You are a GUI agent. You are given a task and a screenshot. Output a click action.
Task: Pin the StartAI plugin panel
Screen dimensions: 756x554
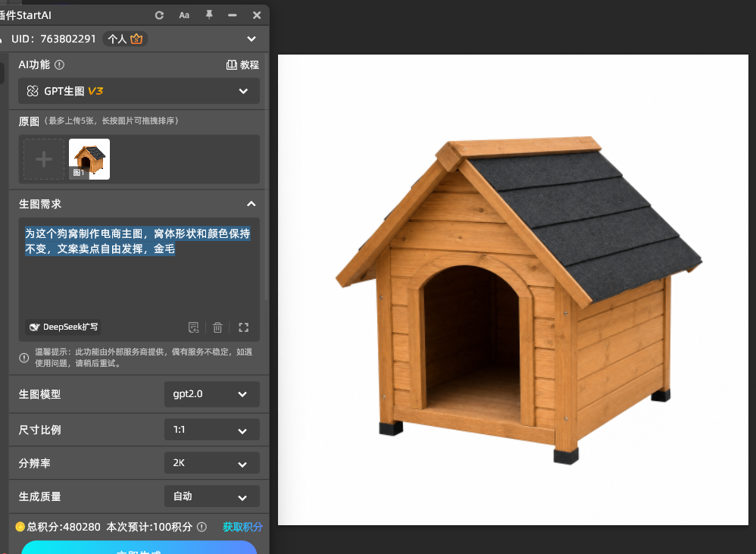[x=209, y=15]
